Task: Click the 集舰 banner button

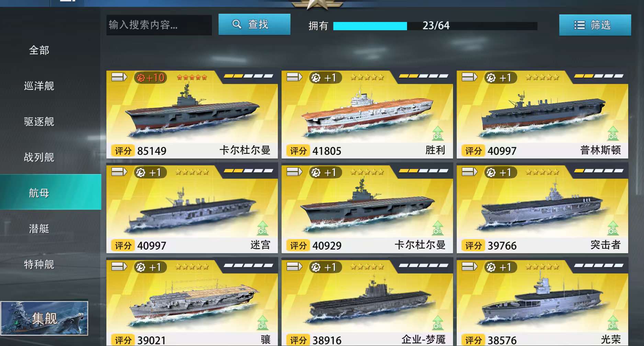Action: tap(44, 318)
